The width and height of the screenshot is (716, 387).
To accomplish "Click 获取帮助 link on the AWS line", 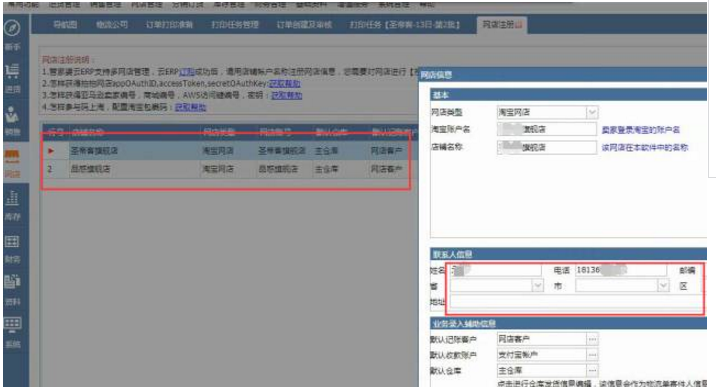I will point(287,95).
